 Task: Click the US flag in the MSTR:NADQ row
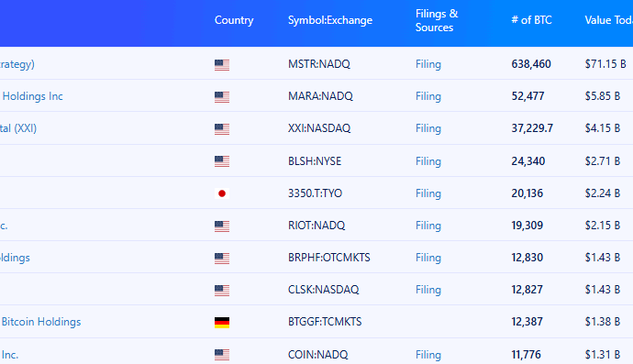(x=222, y=64)
